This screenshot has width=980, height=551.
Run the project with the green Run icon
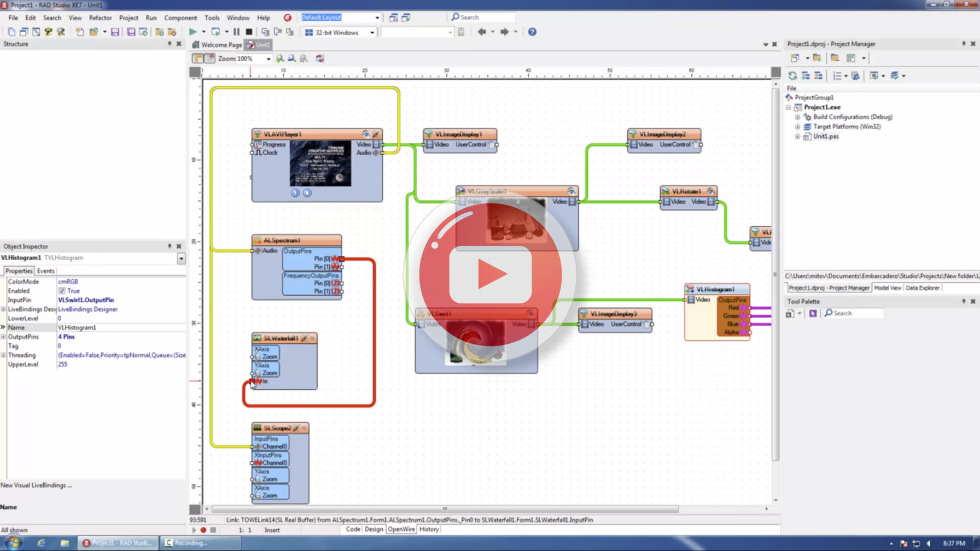tap(194, 32)
